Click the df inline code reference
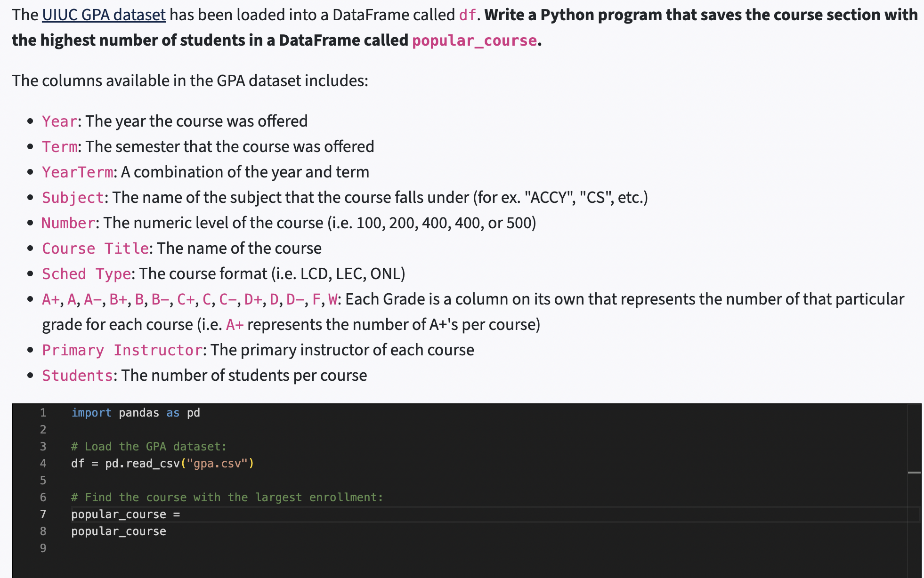The width and height of the screenshot is (924, 578). (468, 15)
